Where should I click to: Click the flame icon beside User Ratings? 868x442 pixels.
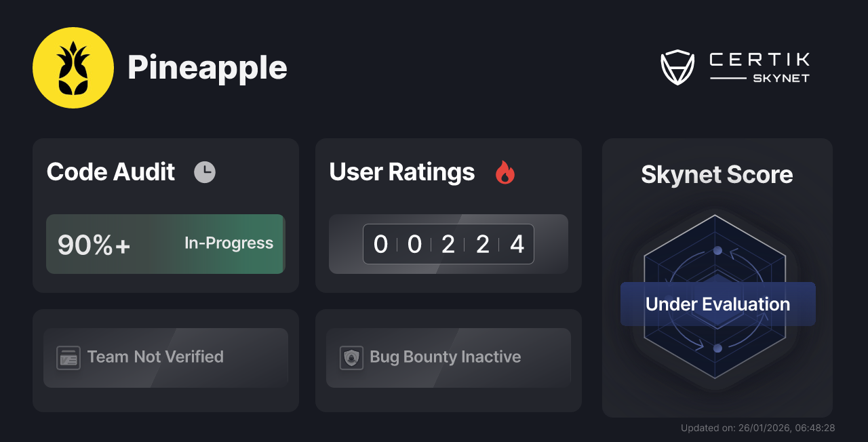click(504, 173)
